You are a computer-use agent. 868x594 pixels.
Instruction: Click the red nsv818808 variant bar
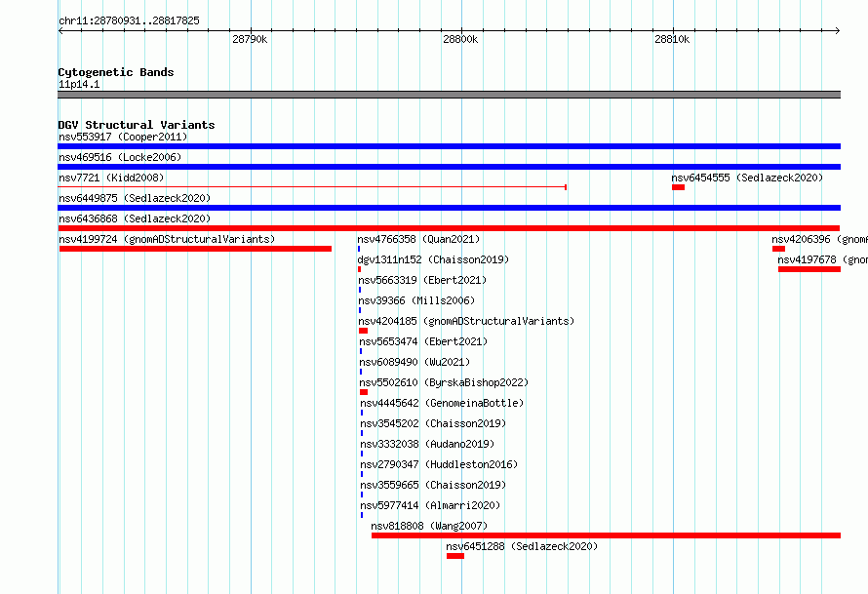point(607,535)
